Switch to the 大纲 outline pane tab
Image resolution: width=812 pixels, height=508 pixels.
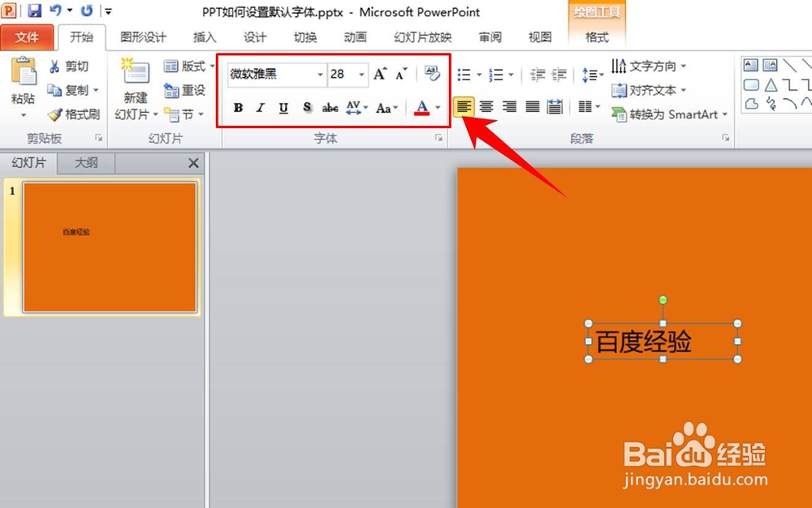click(x=86, y=163)
